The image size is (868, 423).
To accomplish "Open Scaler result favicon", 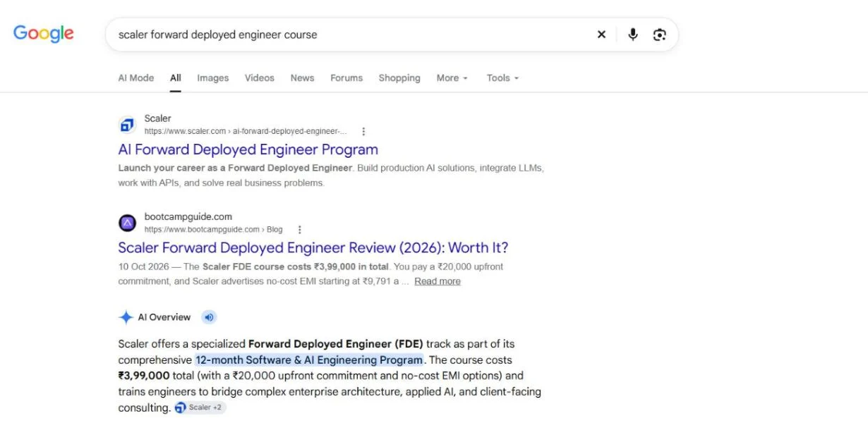I will coord(127,125).
